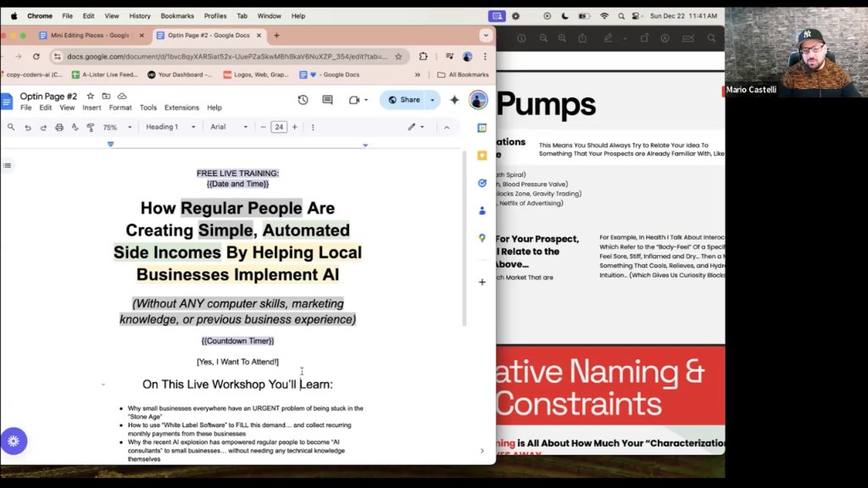Image resolution: width=868 pixels, height=488 pixels.
Task: Open Contacts side panel icon
Action: pos(482,210)
